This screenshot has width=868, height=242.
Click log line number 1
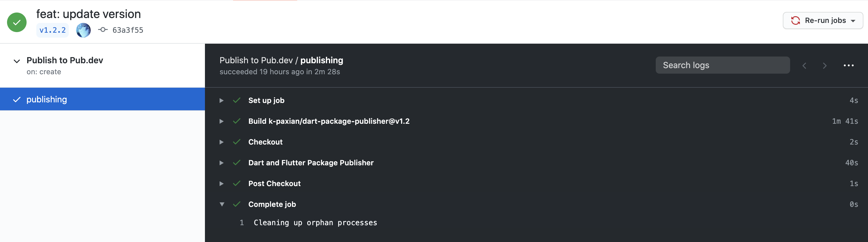[242, 223]
